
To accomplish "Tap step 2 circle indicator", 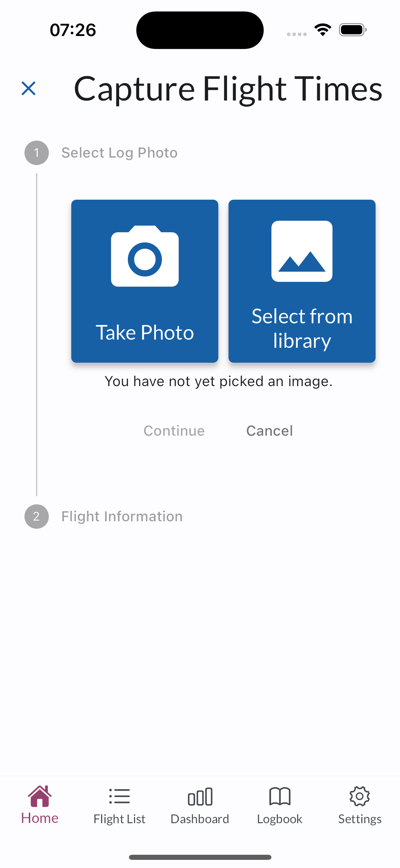I will (37, 517).
